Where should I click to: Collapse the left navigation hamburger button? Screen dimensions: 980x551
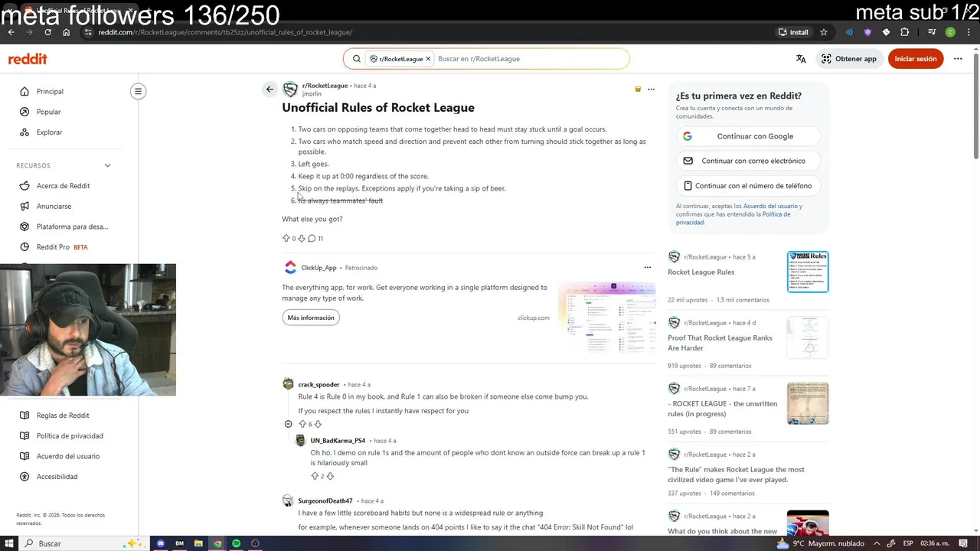[x=138, y=91]
